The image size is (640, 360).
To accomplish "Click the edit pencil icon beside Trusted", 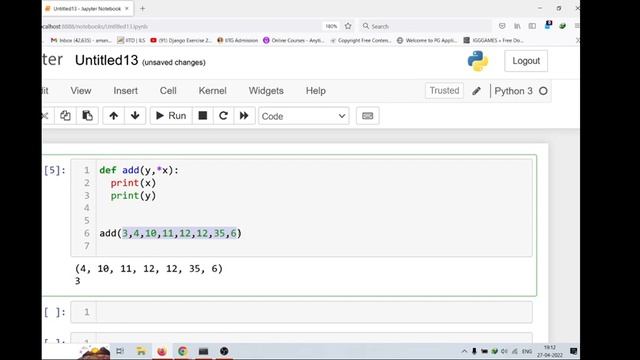I will (476, 91).
